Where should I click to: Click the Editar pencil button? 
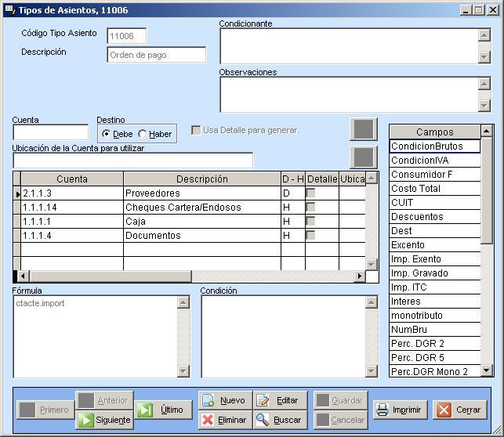coord(280,400)
